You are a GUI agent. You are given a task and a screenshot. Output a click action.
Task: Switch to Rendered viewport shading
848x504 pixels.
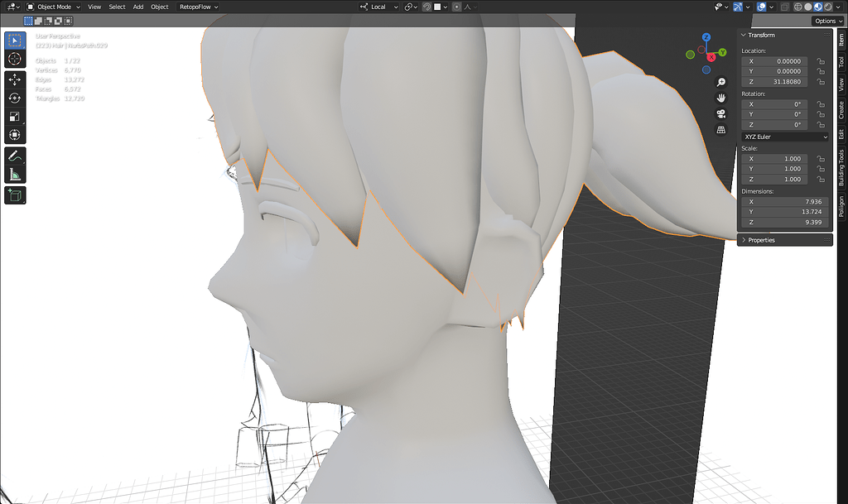[x=828, y=7]
